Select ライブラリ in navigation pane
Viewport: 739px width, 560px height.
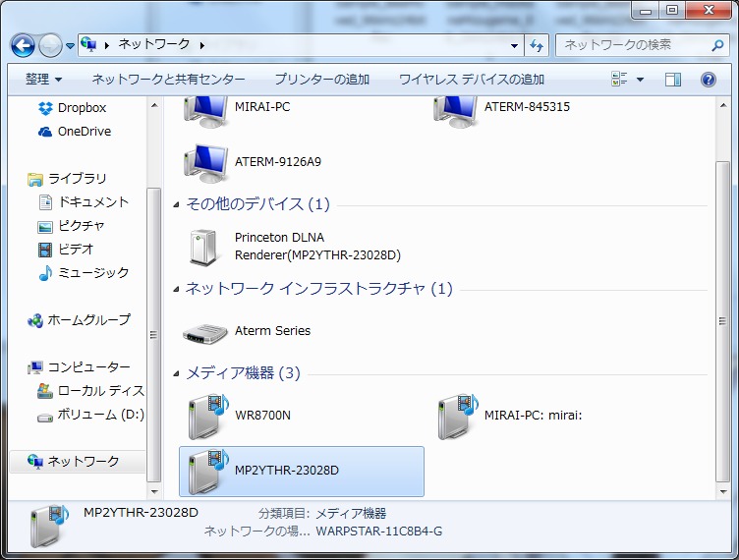point(67,179)
